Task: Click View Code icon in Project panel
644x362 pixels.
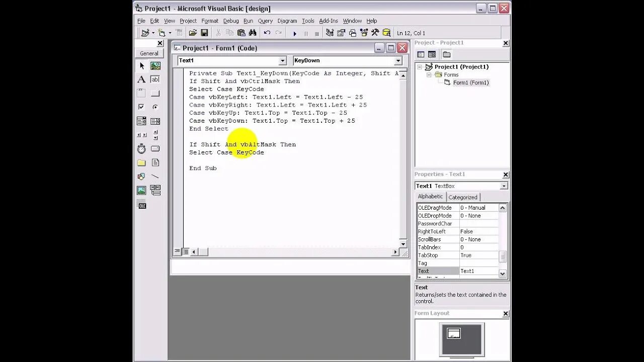Action: tap(421, 54)
